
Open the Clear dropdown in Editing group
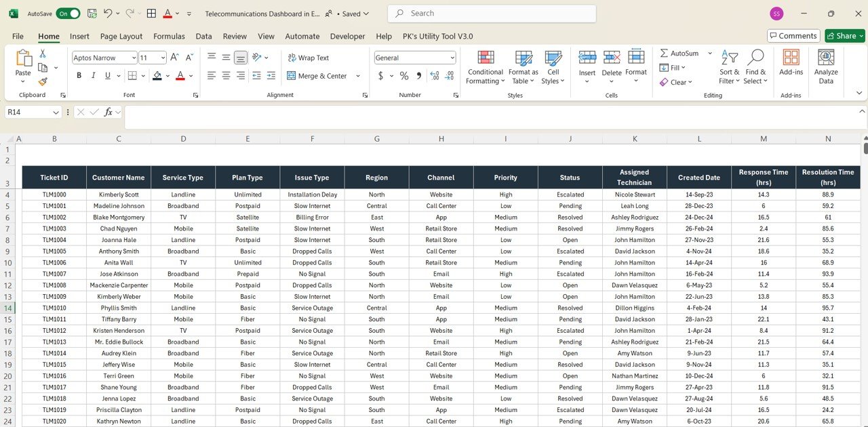tap(675, 82)
